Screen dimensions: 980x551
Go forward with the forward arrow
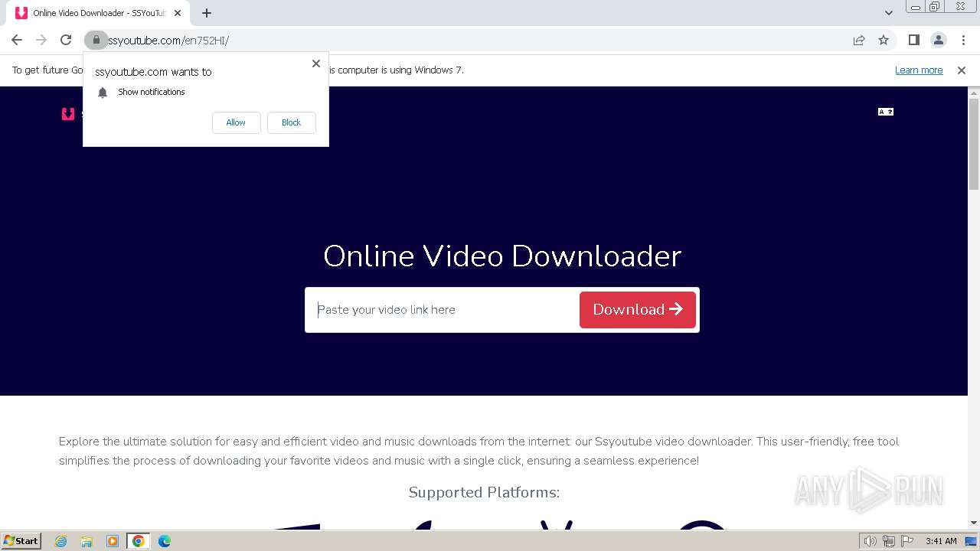click(41, 41)
